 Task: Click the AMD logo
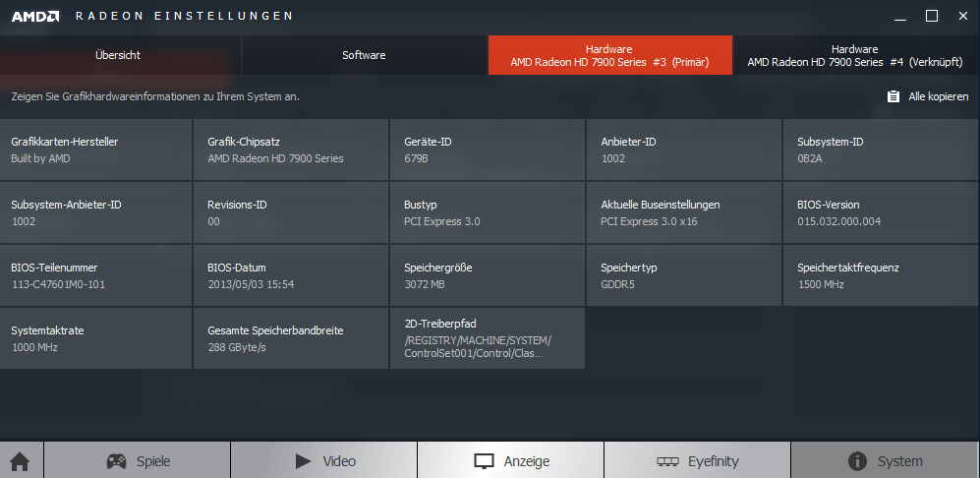tap(35, 17)
